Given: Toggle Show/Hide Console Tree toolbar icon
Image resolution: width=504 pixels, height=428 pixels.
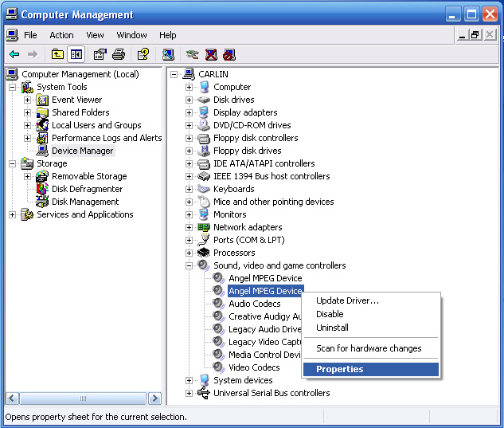Looking at the screenshot, I should click(76, 54).
